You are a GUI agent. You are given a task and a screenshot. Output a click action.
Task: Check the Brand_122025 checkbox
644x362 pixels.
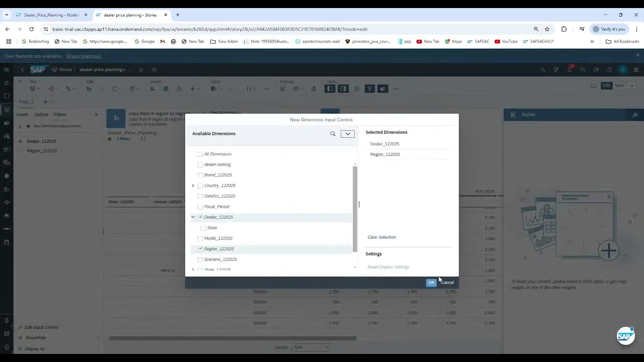click(x=200, y=175)
